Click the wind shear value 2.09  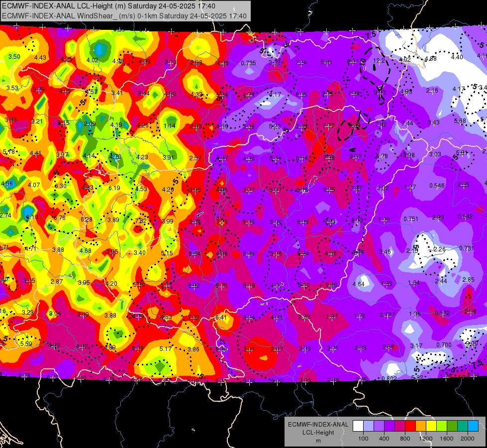(90, 124)
